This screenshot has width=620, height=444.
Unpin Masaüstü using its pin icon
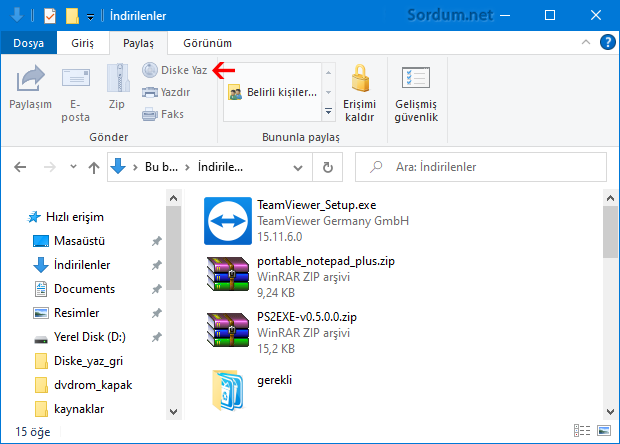point(157,241)
